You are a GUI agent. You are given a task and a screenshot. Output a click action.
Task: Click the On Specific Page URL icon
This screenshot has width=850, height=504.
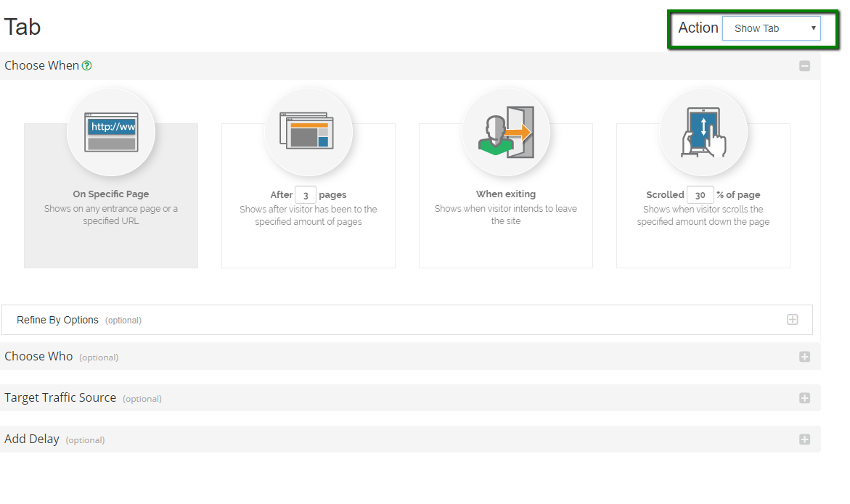tap(110, 132)
